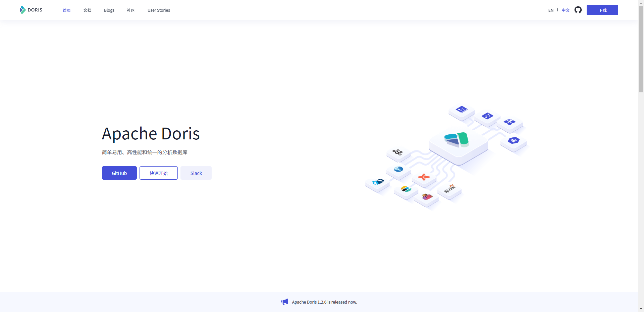Image resolution: width=644 pixels, height=312 pixels.
Task: Open the 社区 community menu item
Action: 131,10
